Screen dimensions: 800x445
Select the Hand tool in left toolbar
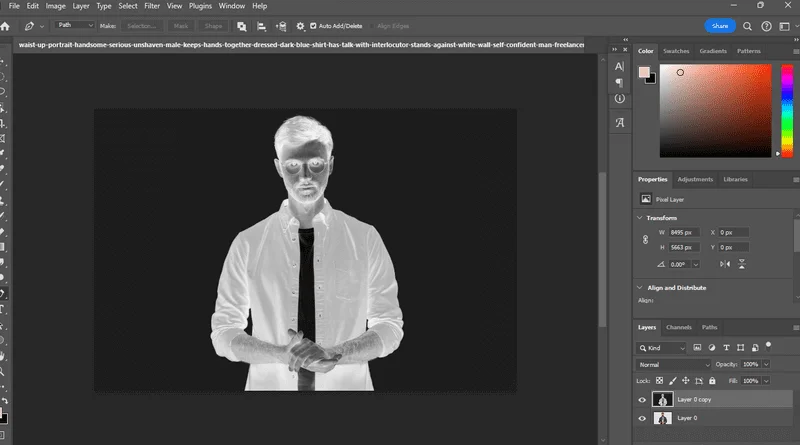pyautogui.click(x=3, y=356)
